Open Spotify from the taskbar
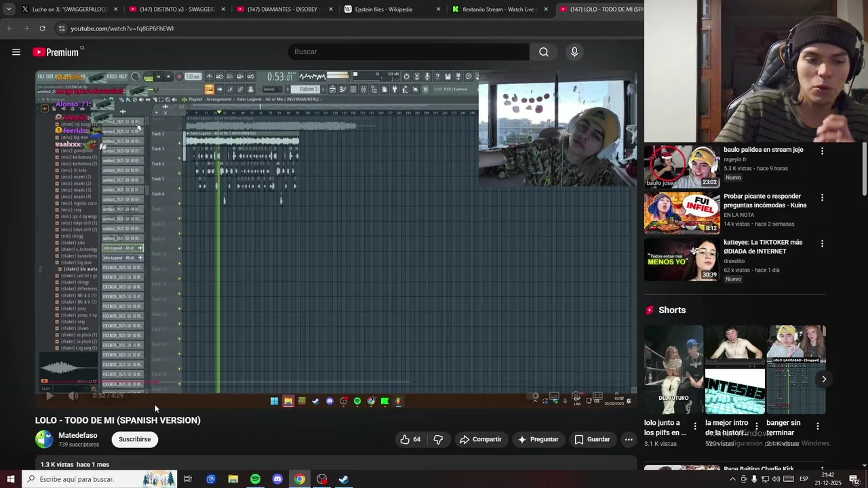The width and height of the screenshot is (868, 488). [x=255, y=479]
